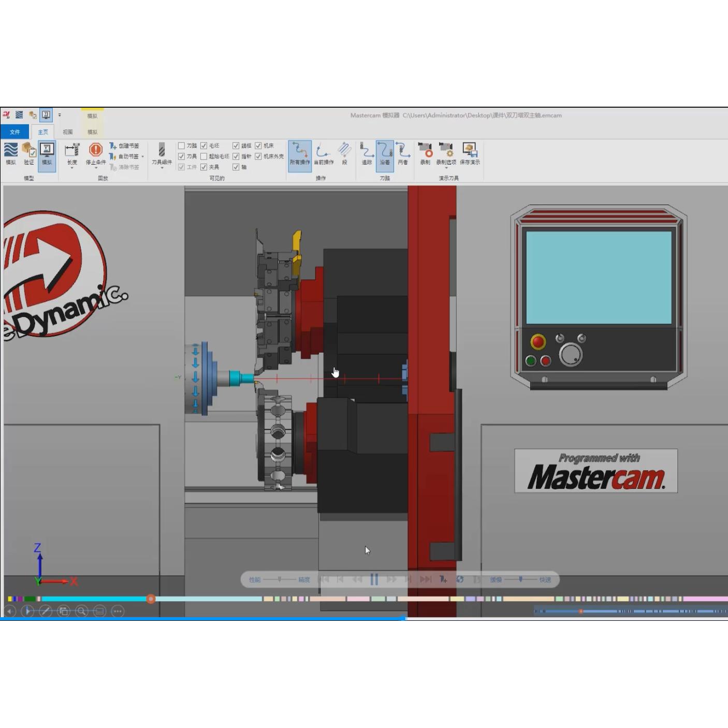Image resolution: width=728 pixels, height=728 pixels.
Task: Click the ellipsis more options icon at bottom
Action: [118, 611]
